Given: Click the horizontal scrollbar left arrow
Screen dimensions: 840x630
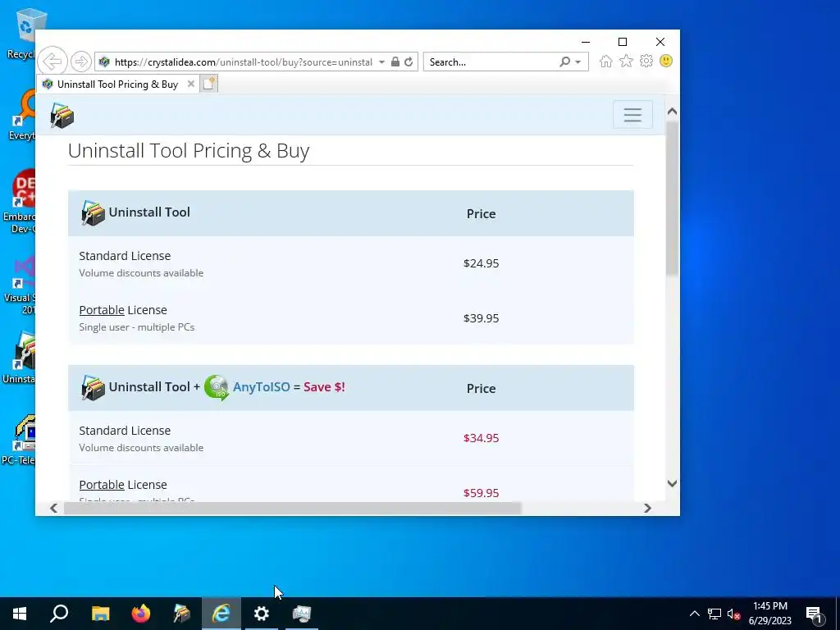Looking at the screenshot, I should tap(53, 508).
